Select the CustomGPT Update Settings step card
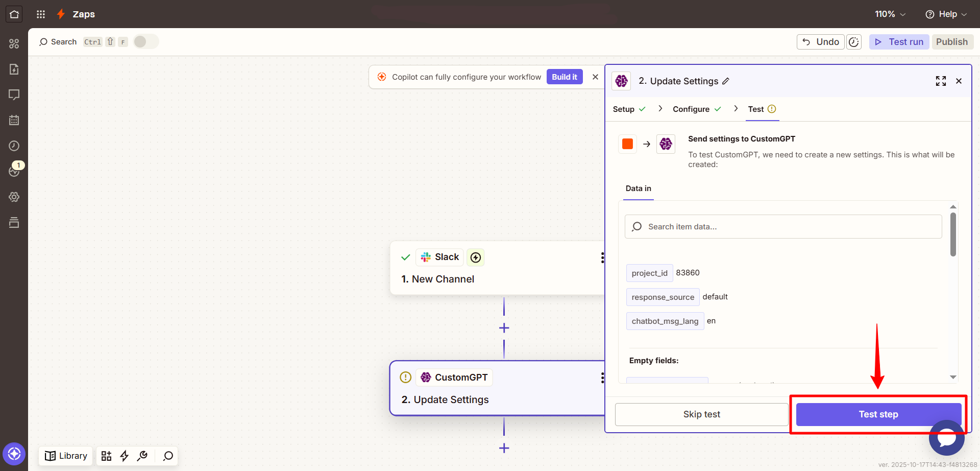Image resolution: width=980 pixels, height=471 pixels. pyautogui.click(x=498, y=388)
